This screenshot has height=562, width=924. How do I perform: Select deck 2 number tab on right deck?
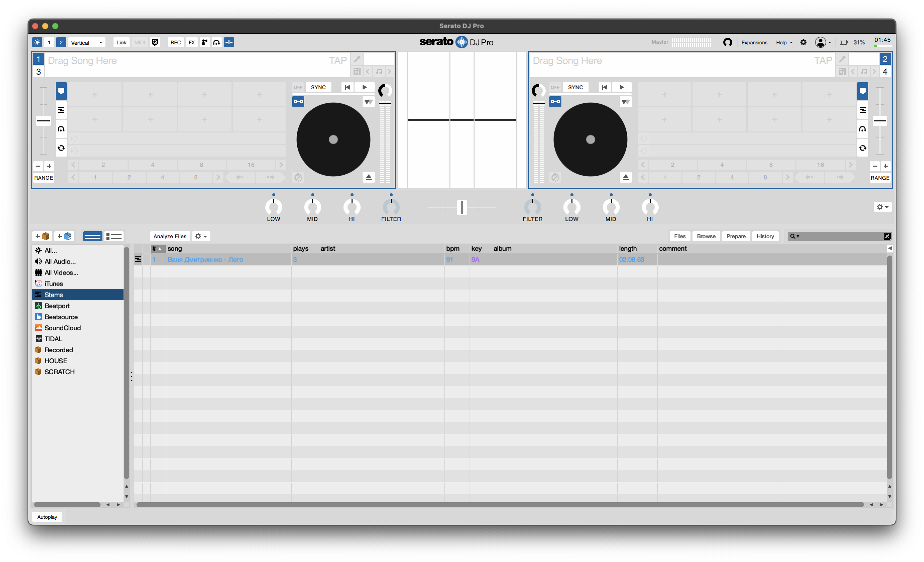[x=885, y=59]
